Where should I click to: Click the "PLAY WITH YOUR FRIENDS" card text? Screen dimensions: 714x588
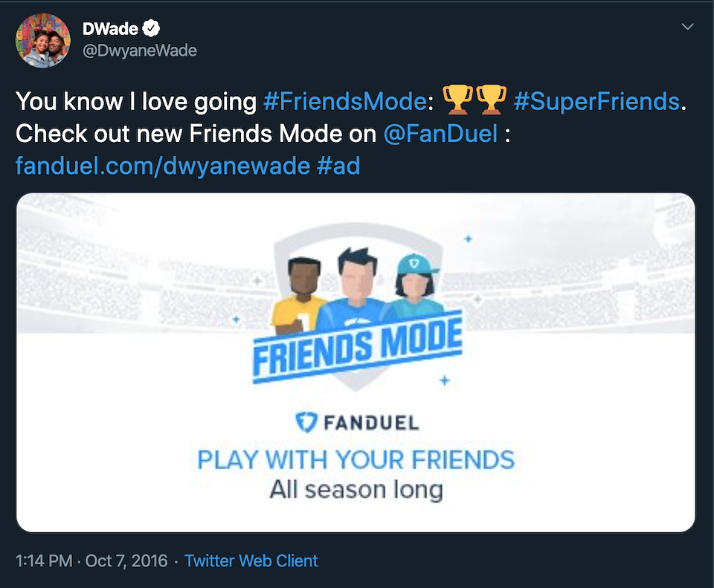tap(356, 459)
